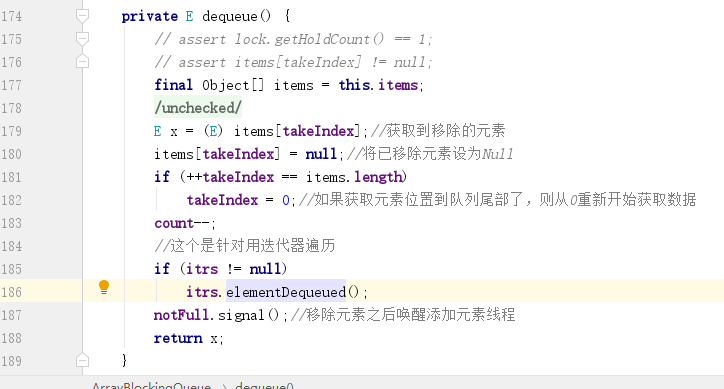Click the Chinese comment on line 184
This screenshot has height=389, width=724.
coord(245,246)
